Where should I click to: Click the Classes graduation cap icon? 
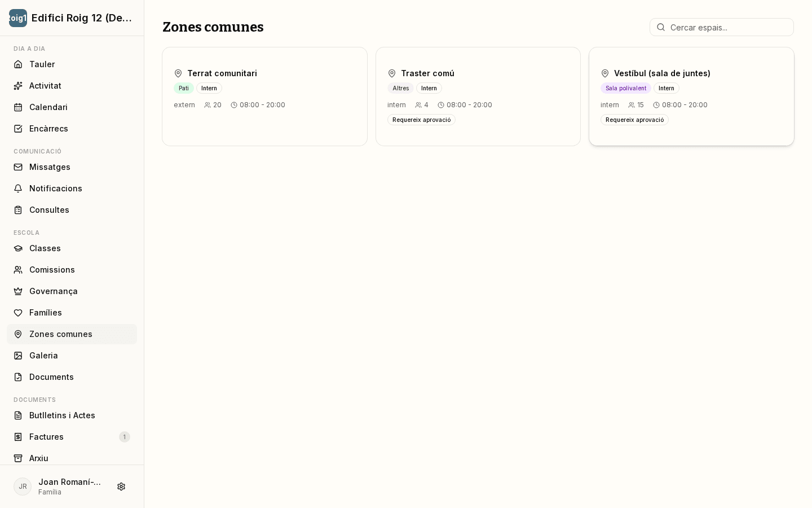click(x=18, y=248)
